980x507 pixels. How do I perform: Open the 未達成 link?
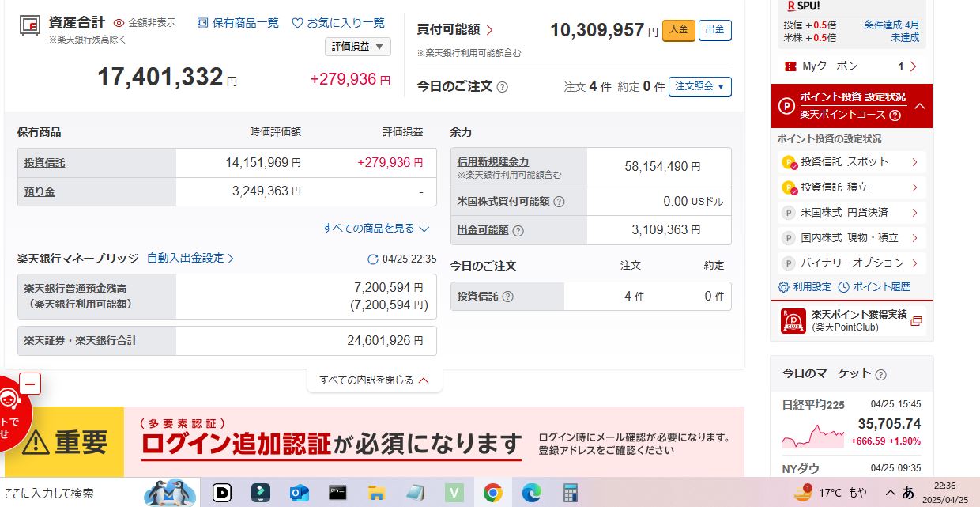point(905,37)
